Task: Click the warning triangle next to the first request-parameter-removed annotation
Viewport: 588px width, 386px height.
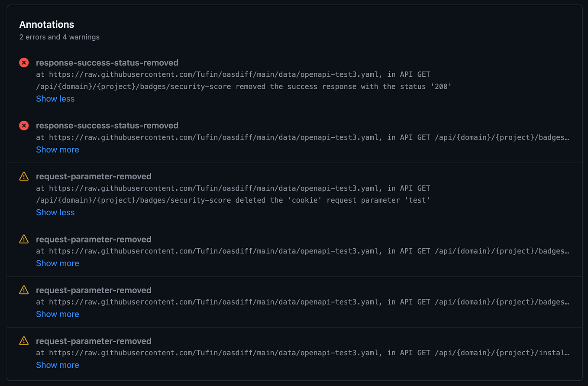Action: 24,176
